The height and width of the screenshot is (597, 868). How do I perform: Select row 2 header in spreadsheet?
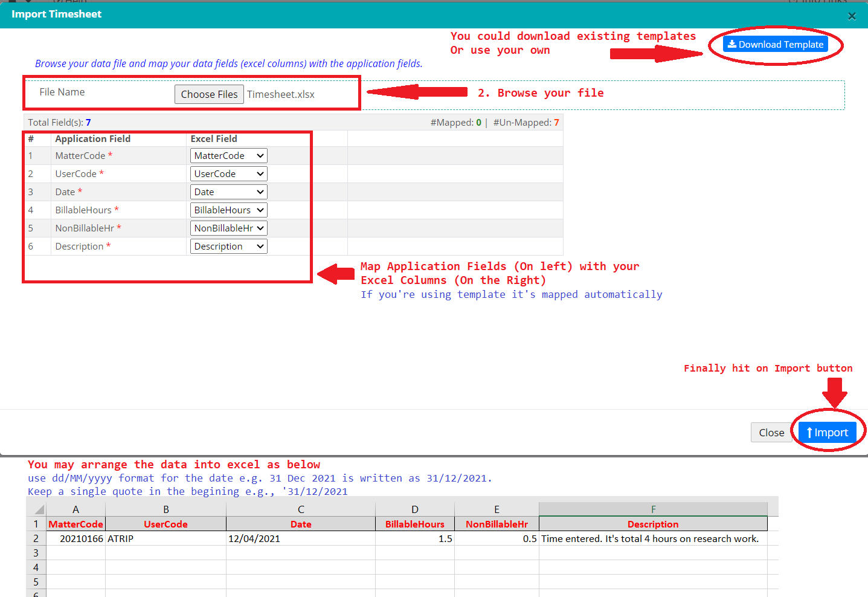click(x=36, y=538)
